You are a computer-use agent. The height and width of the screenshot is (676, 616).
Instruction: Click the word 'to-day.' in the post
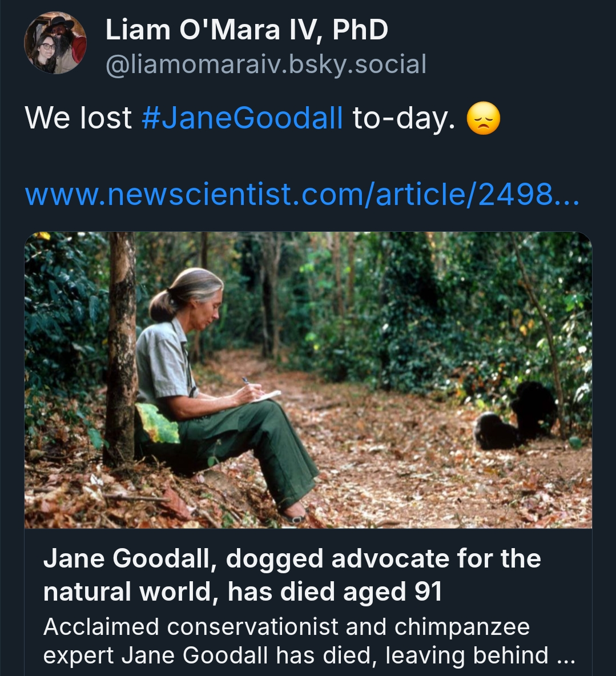404,118
